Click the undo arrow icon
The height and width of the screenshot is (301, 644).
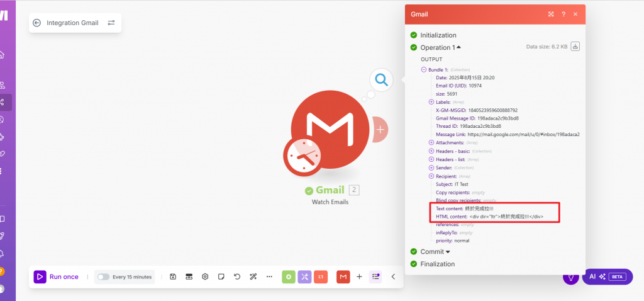(x=237, y=276)
